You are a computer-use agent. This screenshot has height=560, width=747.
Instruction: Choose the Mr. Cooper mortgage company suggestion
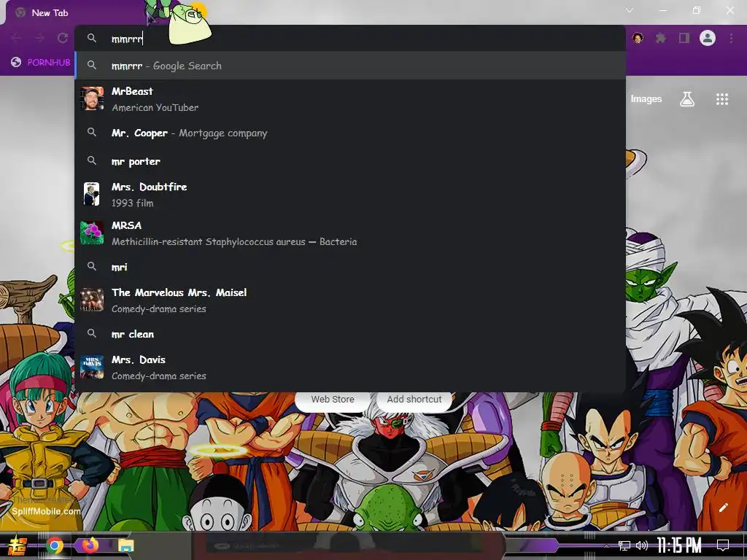pos(350,133)
